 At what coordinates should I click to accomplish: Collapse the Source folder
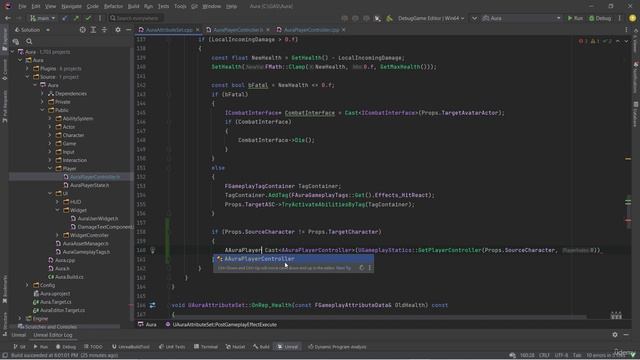coord(27,77)
